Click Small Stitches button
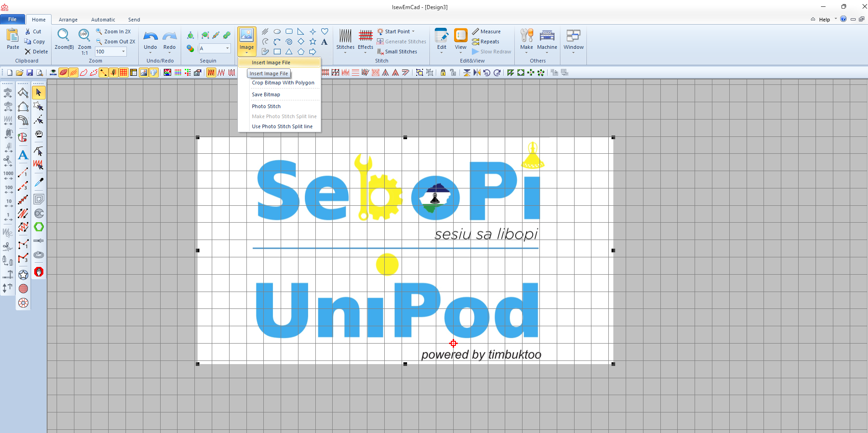 (397, 52)
